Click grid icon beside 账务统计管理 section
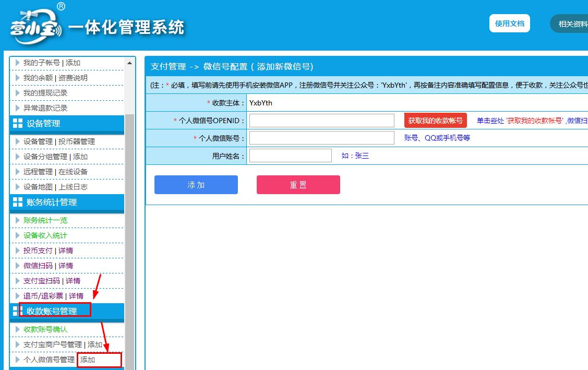The height and width of the screenshot is (370, 588). pyautogui.click(x=18, y=202)
